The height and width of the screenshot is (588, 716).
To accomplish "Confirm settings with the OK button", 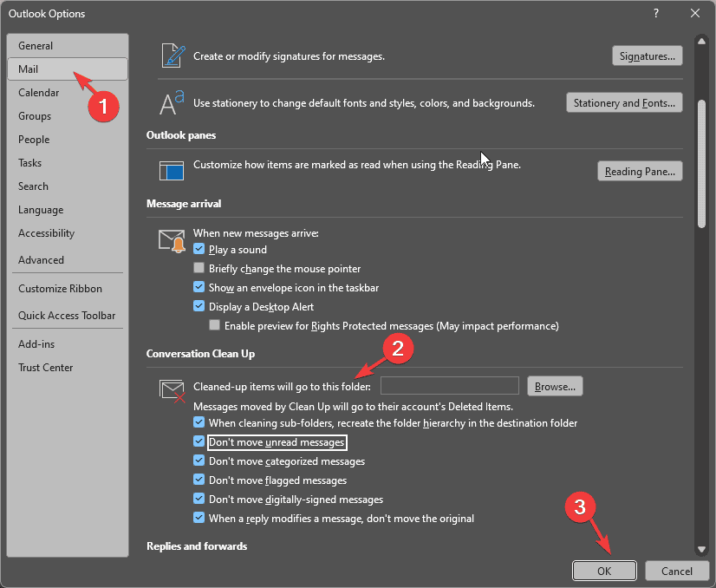I will (x=604, y=571).
